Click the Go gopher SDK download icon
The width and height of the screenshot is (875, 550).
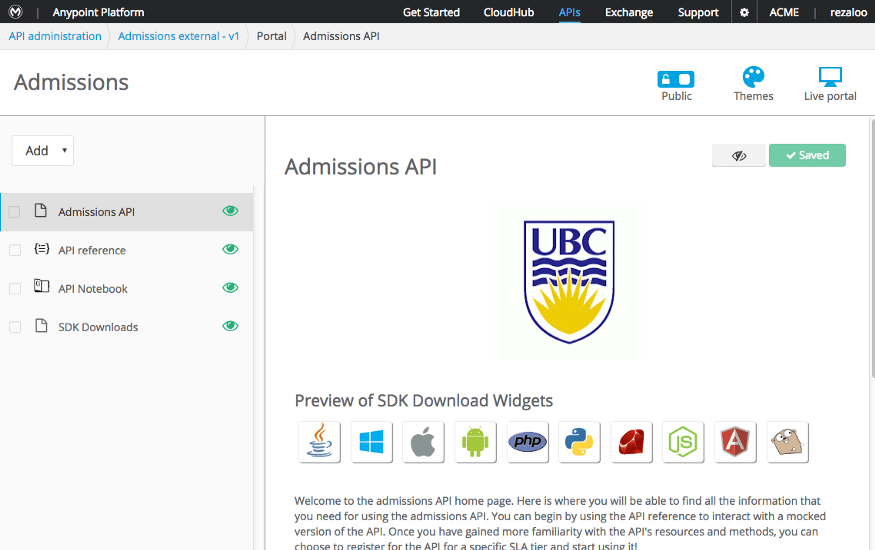tap(788, 442)
